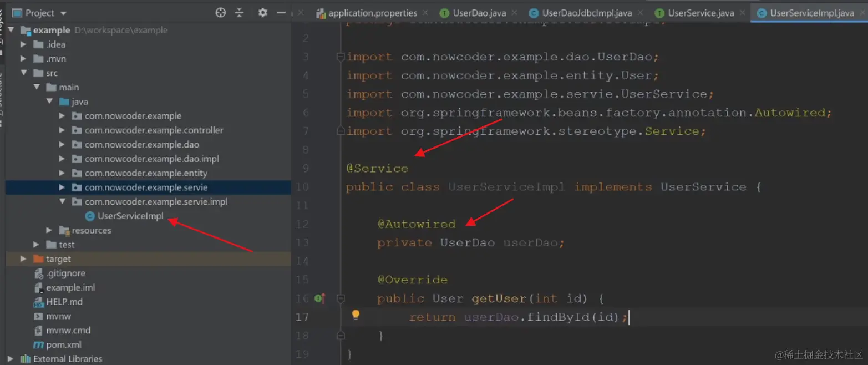868x365 pixels.
Task: Expand com.nowcoder.example.controller package
Action: pyautogui.click(x=62, y=130)
